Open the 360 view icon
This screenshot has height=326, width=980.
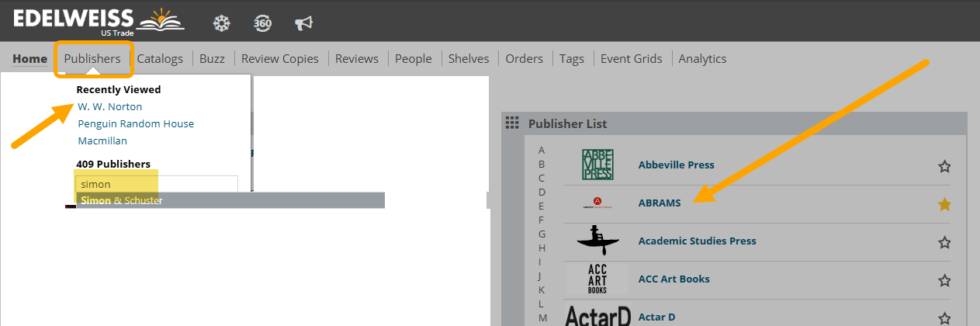[x=262, y=23]
